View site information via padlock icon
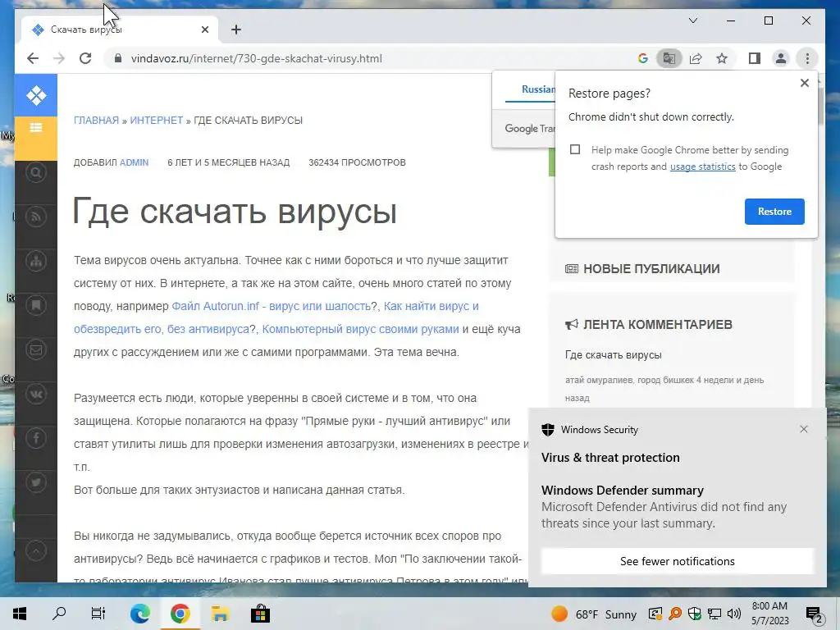This screenshot has width=840, height=630. [118, 58]
